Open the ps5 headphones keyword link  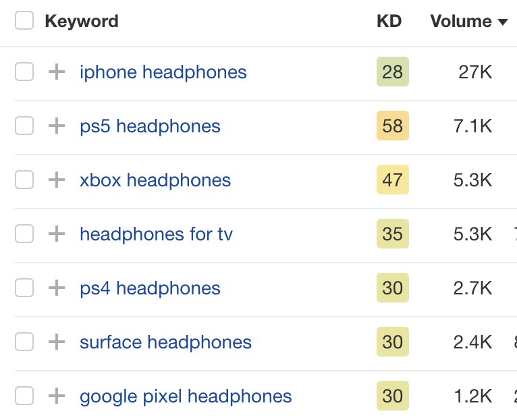click(x=150, y=126)
